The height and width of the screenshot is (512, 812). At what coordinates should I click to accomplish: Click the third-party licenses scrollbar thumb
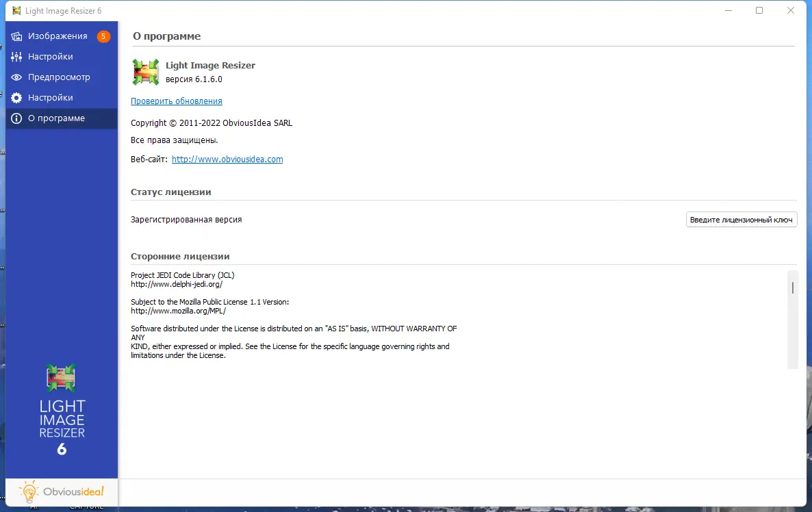click(792, 287)
